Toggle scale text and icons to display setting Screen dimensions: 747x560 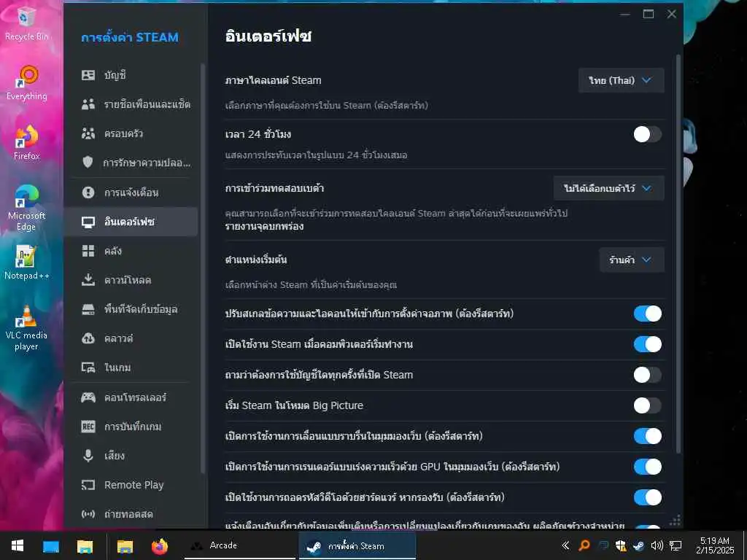[x=648, y=314]
